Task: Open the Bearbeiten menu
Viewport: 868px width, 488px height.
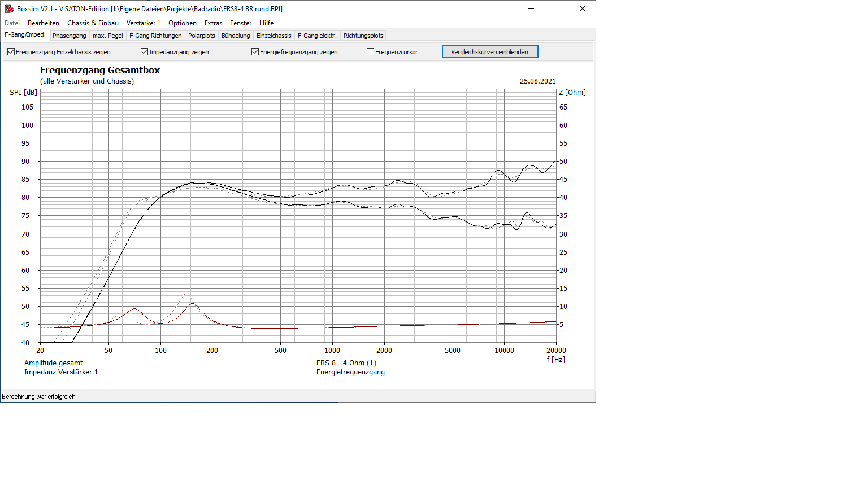Action: [44, 23]
